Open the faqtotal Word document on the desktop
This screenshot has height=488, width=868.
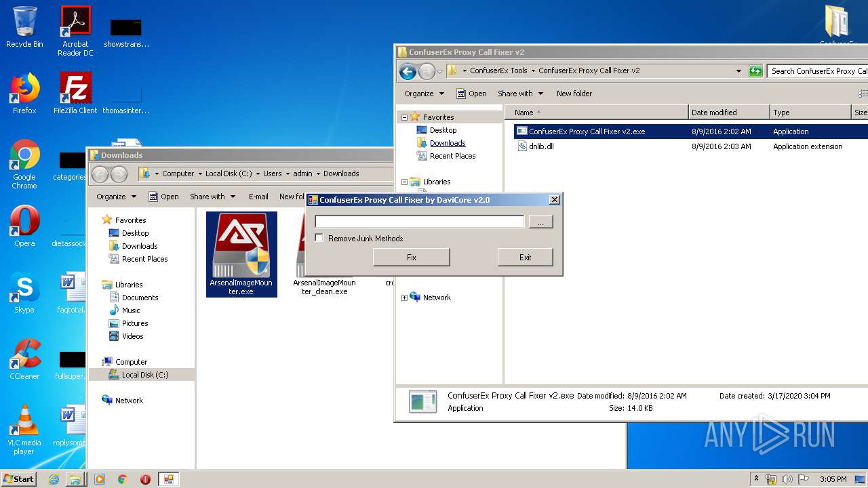click(x=71, y=293)
